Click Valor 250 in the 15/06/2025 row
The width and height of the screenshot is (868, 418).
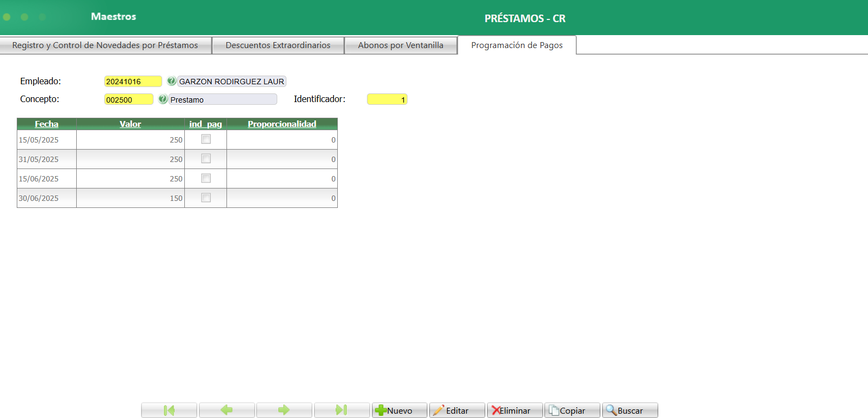130,179
